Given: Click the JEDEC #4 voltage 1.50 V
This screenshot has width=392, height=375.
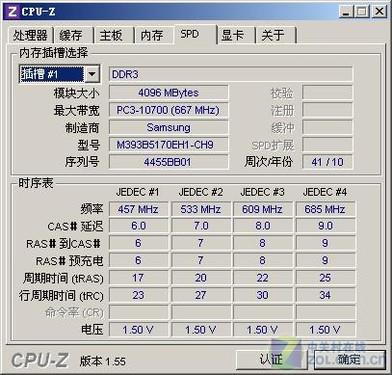Looking at the screenshot, I should pyautogui.click(x=325, y=330).
